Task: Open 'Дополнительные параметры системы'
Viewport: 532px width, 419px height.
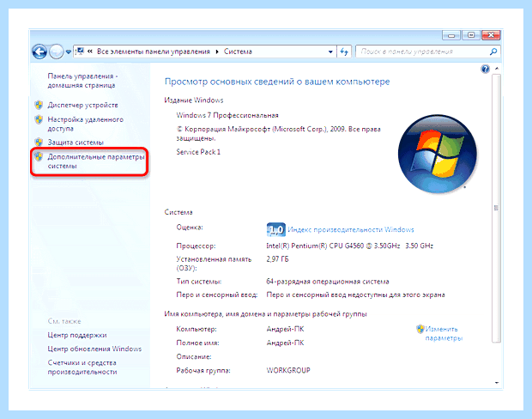Action: tap(96, 161)
